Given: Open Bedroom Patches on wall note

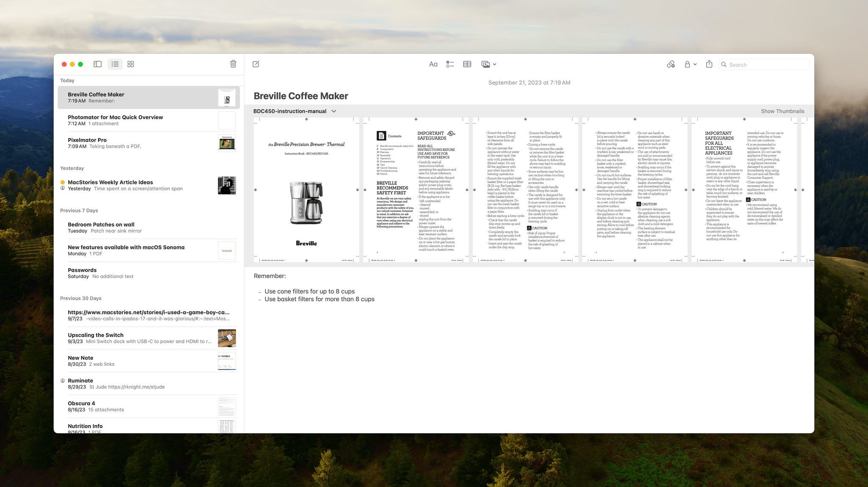Looking at the screenshot, I should pos(149,228).
